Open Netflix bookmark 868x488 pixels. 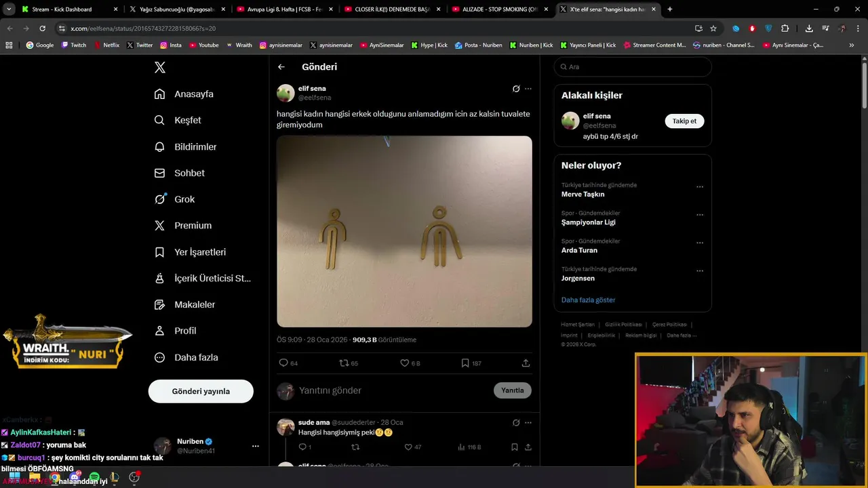[106, 45]
